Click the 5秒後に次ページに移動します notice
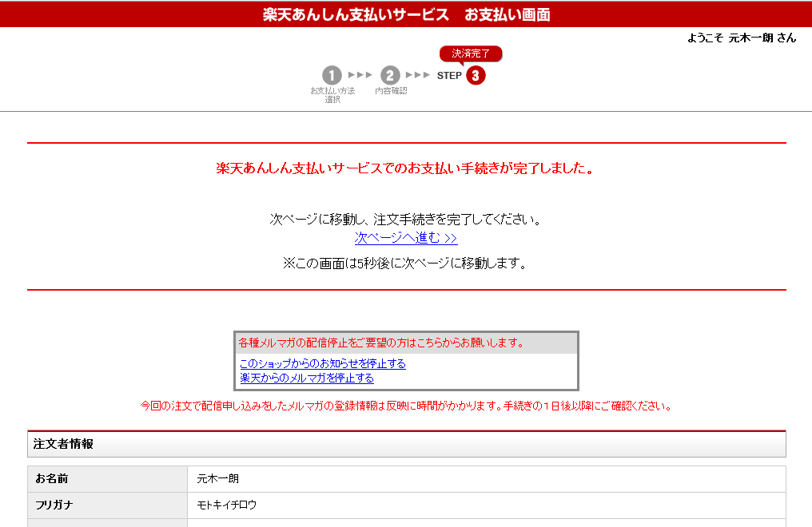Image resolution: width=812 pixels, height=527 pixels. click(x=405, y=263)
